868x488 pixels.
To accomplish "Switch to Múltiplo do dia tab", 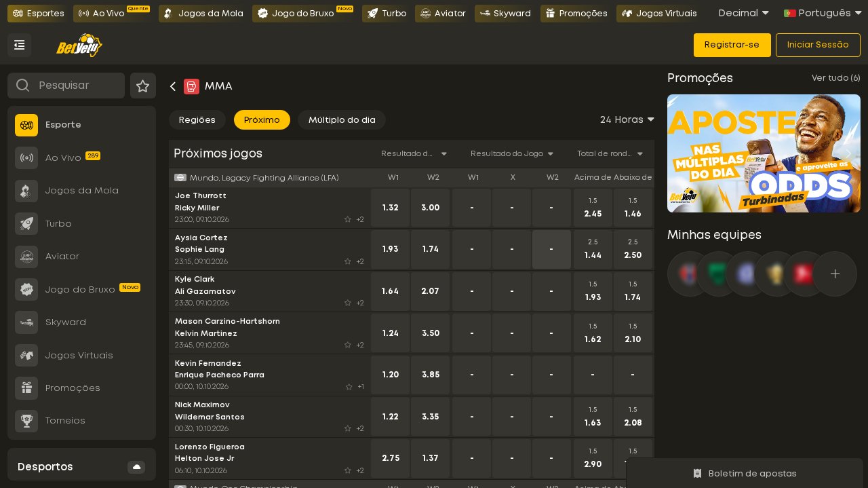I will (342, 120).
